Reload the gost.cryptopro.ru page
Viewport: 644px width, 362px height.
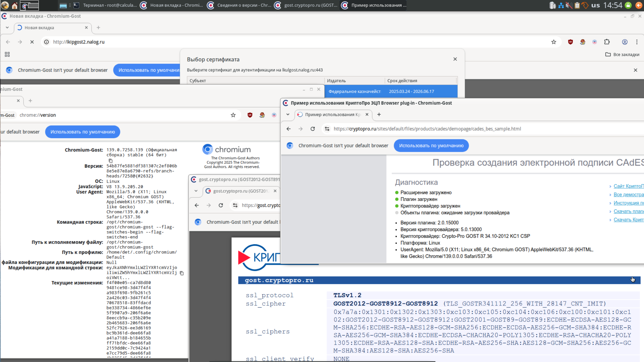tap(221, 205)
